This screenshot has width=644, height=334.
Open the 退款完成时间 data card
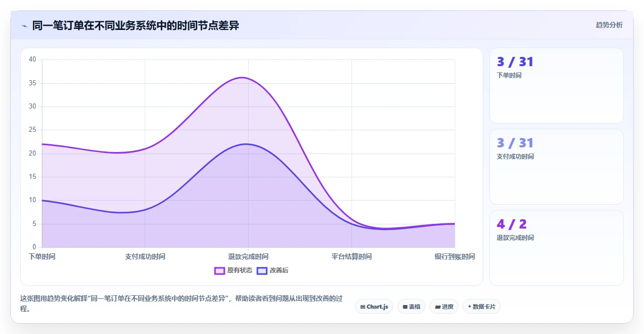click(557, 248)
